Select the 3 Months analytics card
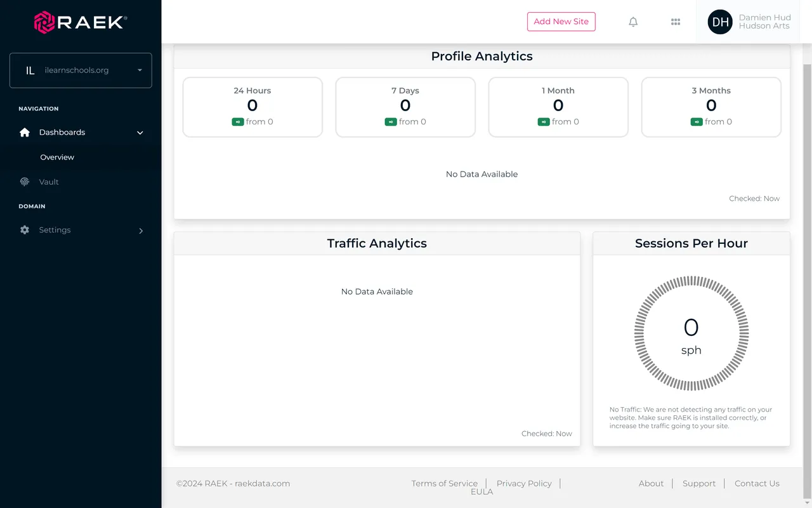 pyautogui.click(x=711, y=107)
